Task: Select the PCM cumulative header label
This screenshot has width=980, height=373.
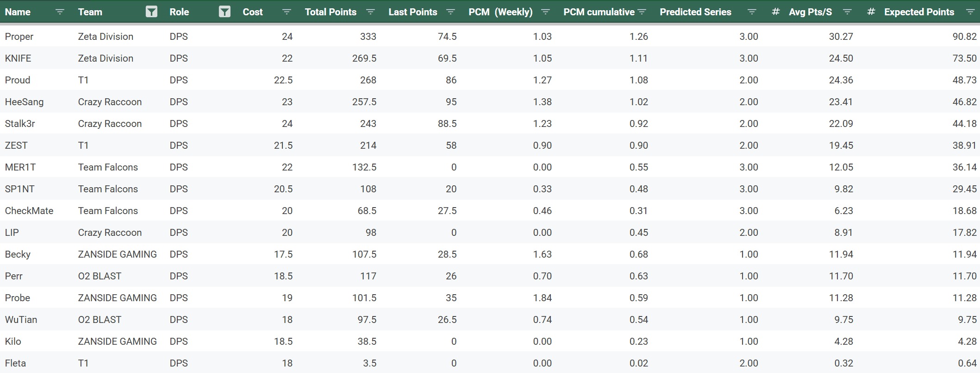Action: pyautogui.click(x=599, y=12)
